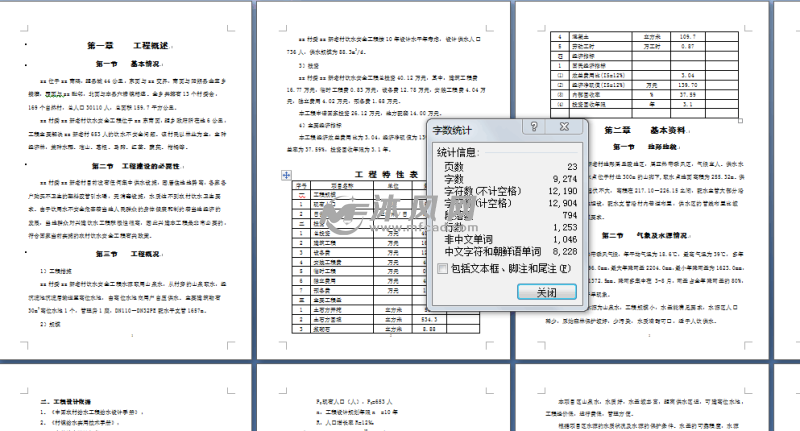Close the 字数统计 dialog with the X
Viewport: 800px width, 431px height.
(x=564, y=127)
